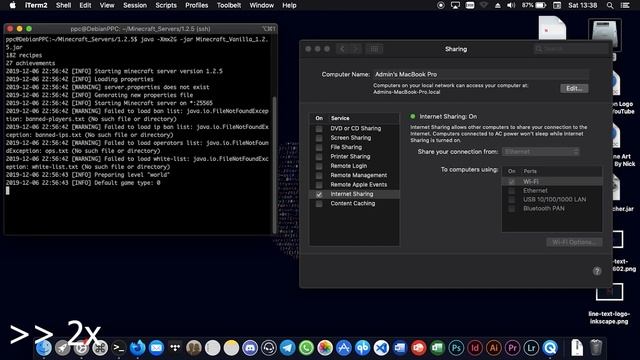Enable File Sharing checkbox

pos(319,147)
